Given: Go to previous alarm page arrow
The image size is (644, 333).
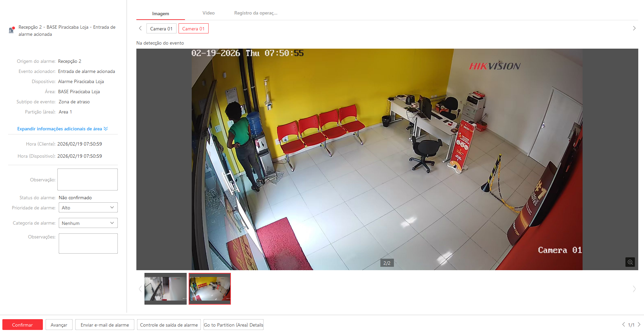Looking at the screenshot, I should [623, 325].
